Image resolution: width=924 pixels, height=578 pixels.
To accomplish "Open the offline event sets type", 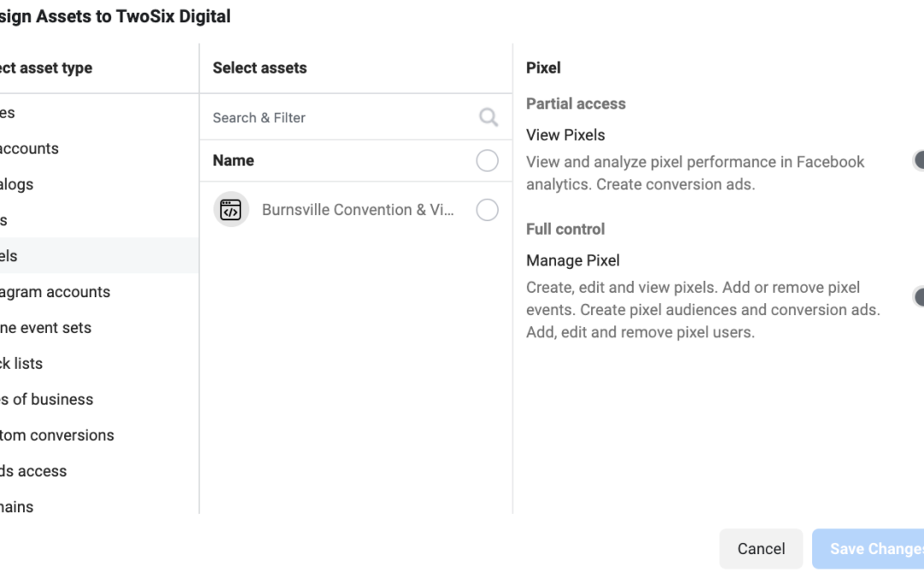I will (x=99, y=327).
